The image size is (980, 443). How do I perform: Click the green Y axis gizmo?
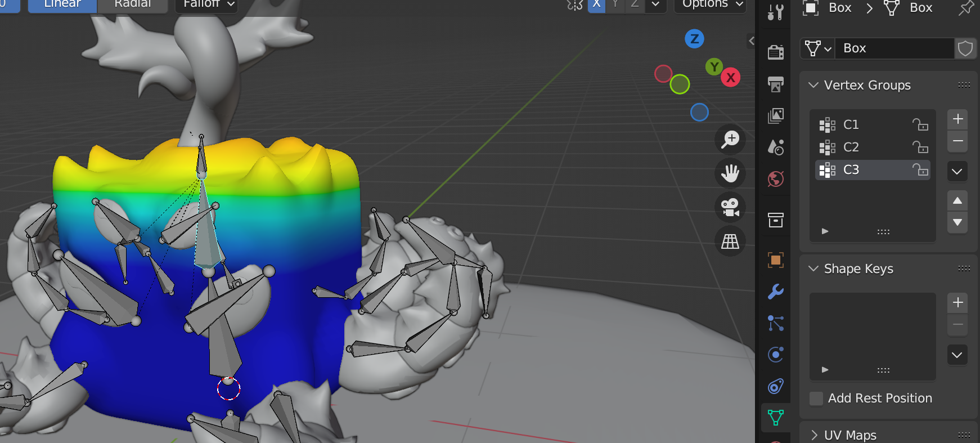coord(714,67)
